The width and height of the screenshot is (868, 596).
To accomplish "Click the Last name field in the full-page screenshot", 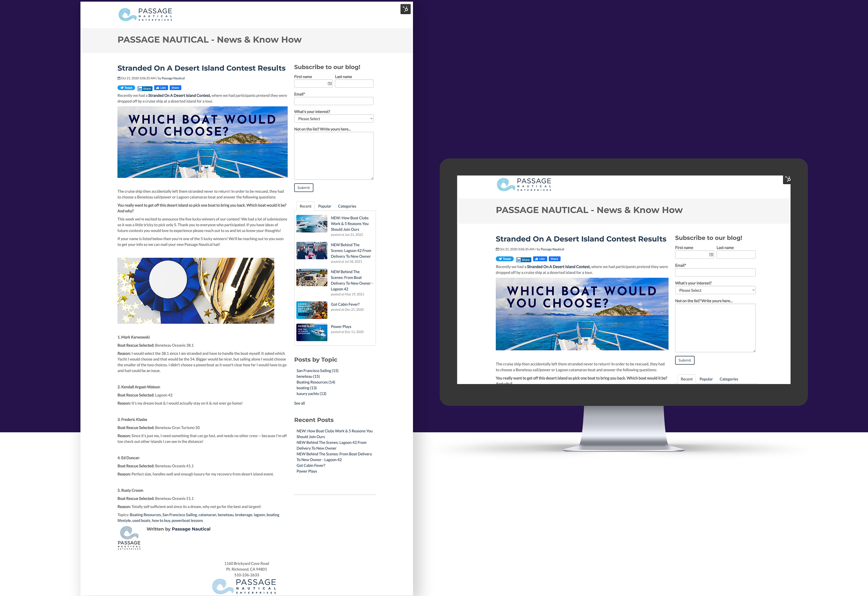I will pos(354,84).
